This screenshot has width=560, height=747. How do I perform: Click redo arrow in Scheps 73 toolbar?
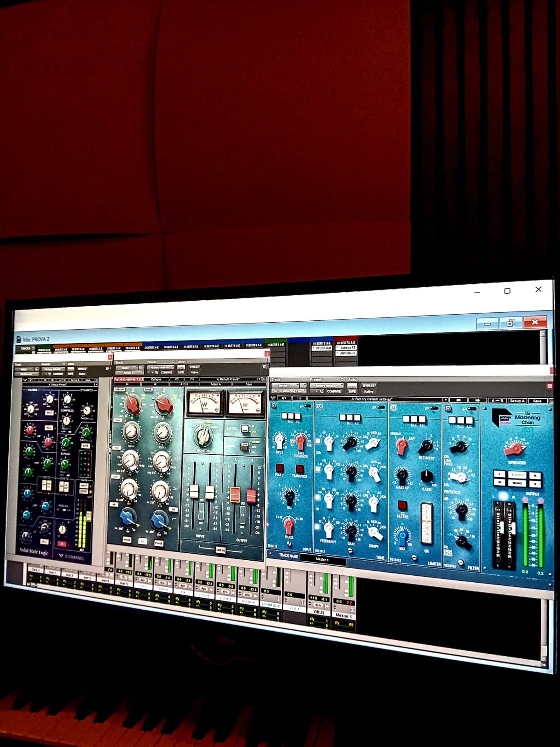[x=192, y=379]
